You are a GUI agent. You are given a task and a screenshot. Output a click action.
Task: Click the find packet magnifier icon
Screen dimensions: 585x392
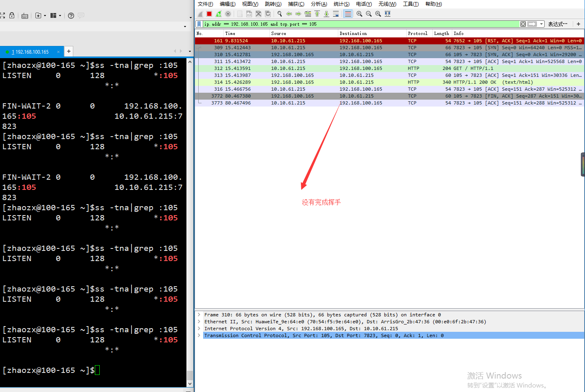(280, 14)
